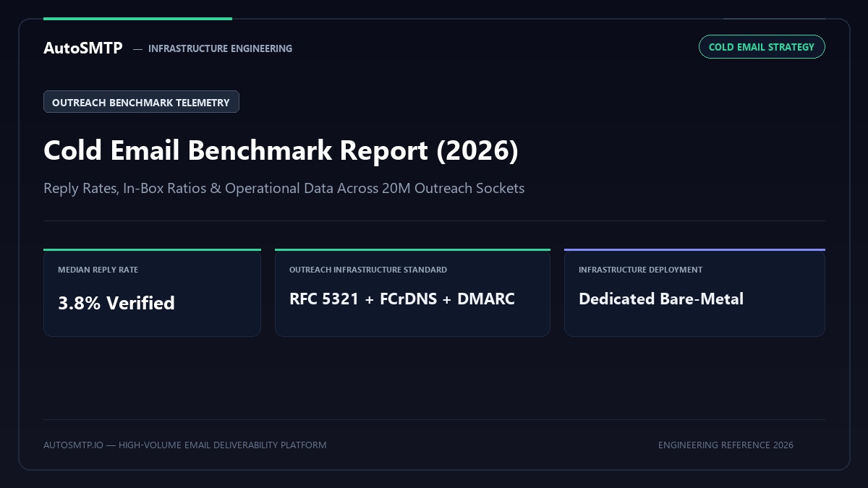The width and height of the screenshot is (868, 488).
Task: Click the Infrastructure Deployment label
Action: pos(640,270)
